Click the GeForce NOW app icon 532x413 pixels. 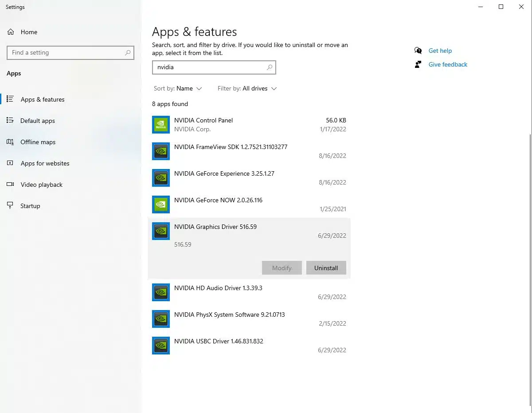pyautogui.click(x=160, y=205)
